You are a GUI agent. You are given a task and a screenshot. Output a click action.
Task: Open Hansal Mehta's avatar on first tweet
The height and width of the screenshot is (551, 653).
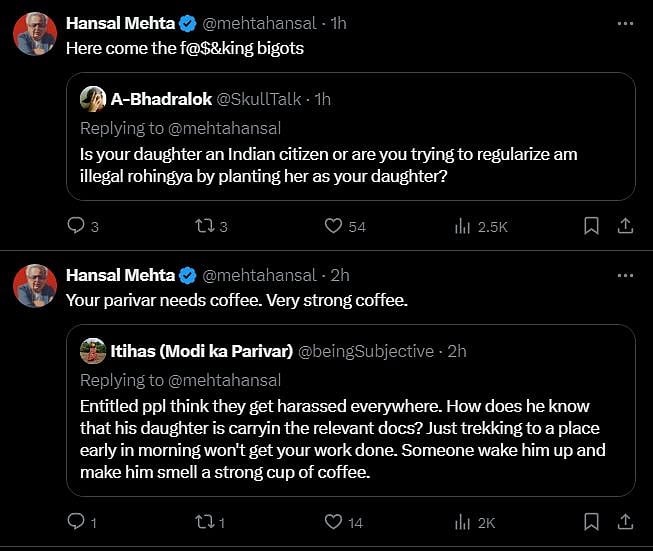coord(34,36)
